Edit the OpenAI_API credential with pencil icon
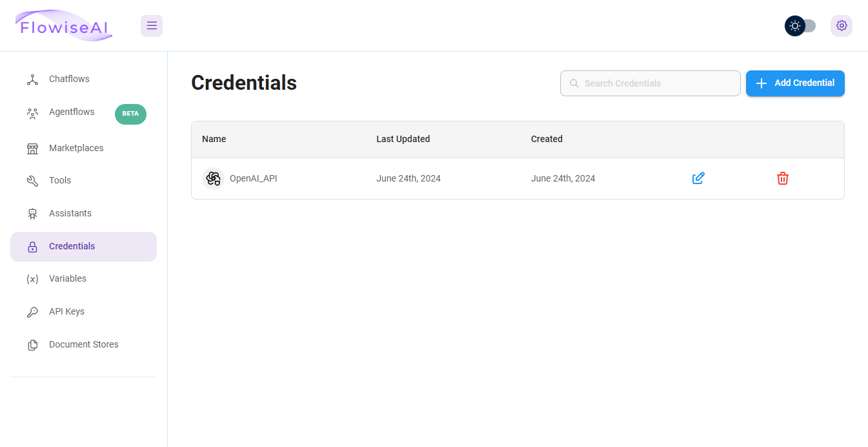This screenshot has width=868, height=447. point(698,178)
